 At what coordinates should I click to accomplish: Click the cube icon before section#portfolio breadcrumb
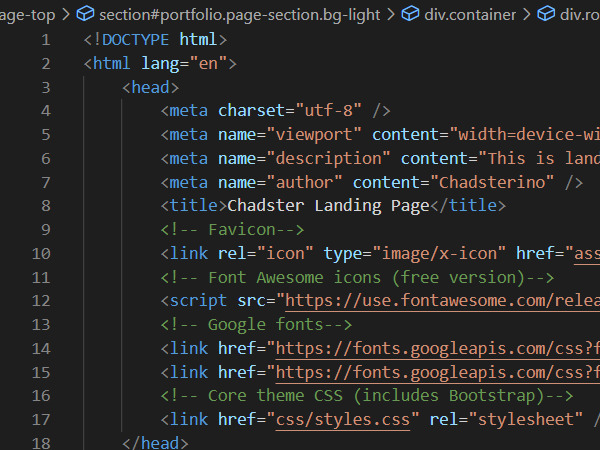tap(86, 14)
